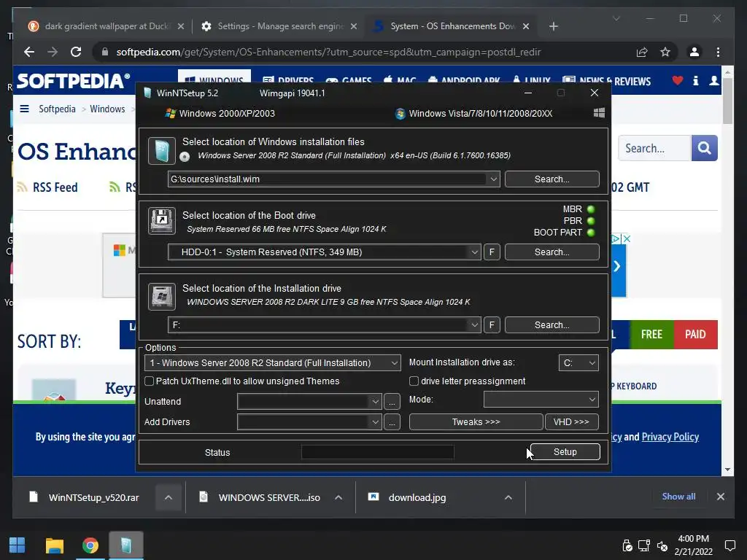Open the share page icon in address bar
Image resolution: width=747 pixels, height=560 pixels.
(x=642, y=52)
